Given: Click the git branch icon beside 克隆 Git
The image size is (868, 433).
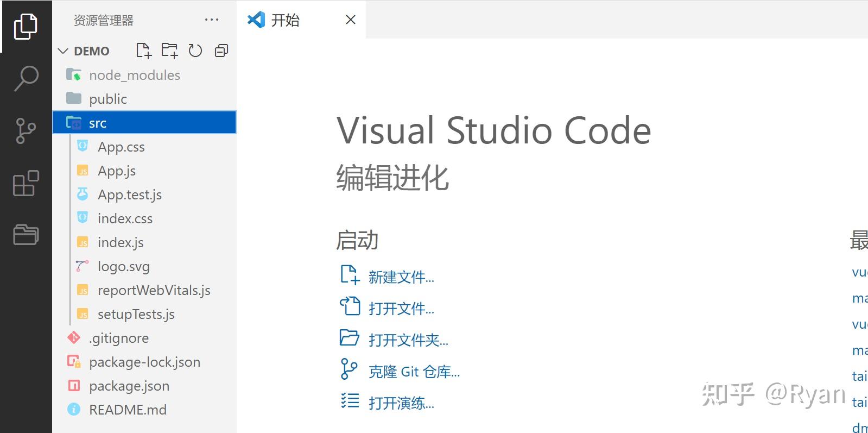Looking at the screenshot, I should (349, 369).
